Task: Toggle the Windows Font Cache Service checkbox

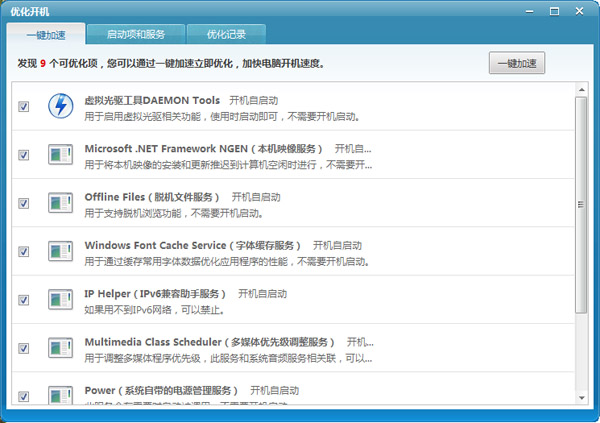Action: (24, 252)
